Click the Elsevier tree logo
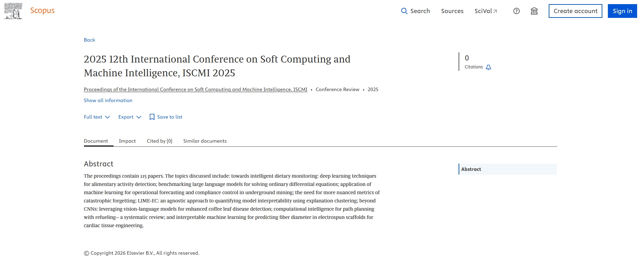Viewport: 644px width, 265px height. (13, 11)
